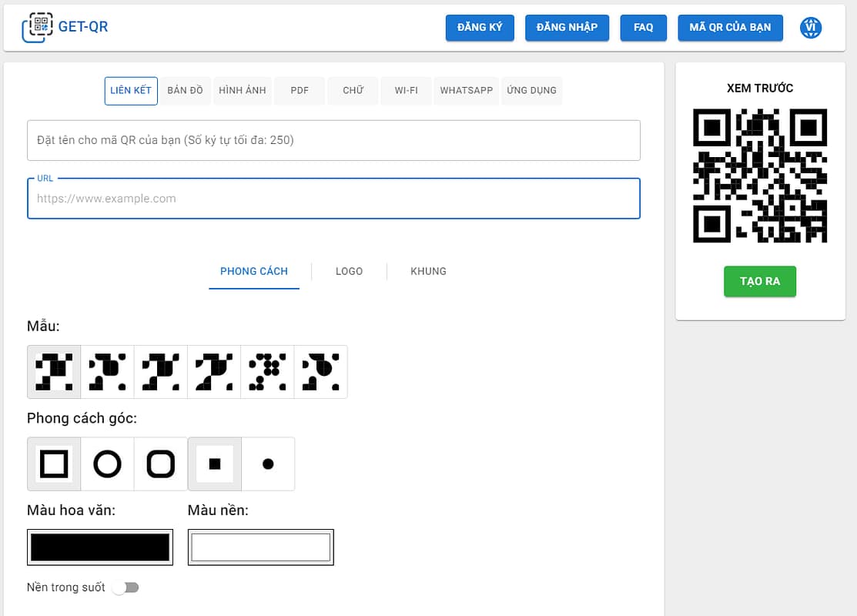Click the ĐĂNG NHẬP button
Viewport: 857px width, 616px height.
click(567, 28)
